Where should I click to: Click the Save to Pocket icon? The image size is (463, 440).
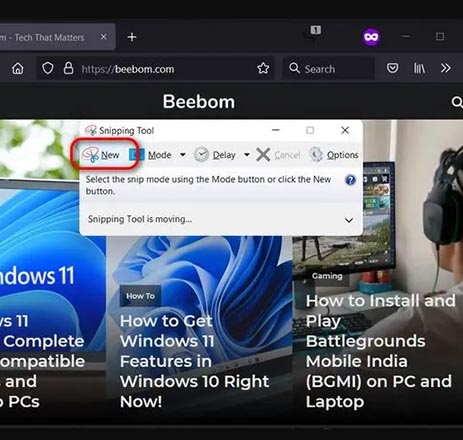pyautogui.click(x=392, y=68)
